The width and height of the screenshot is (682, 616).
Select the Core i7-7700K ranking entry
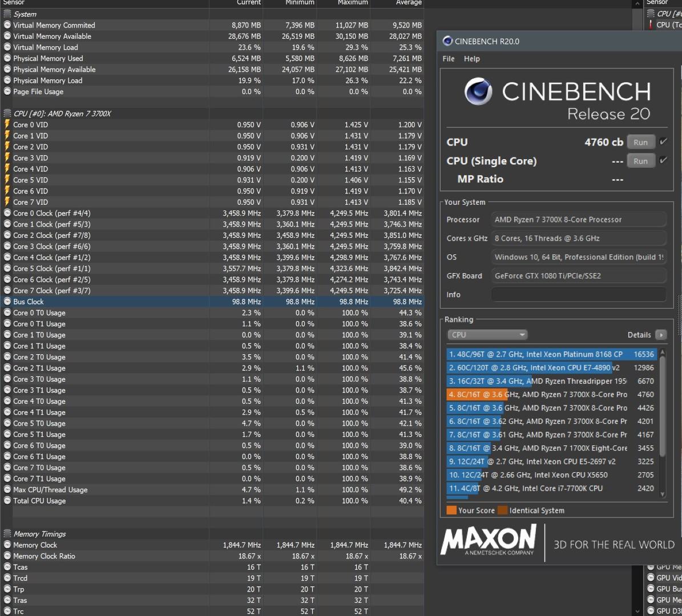click(x=551, y=488)
